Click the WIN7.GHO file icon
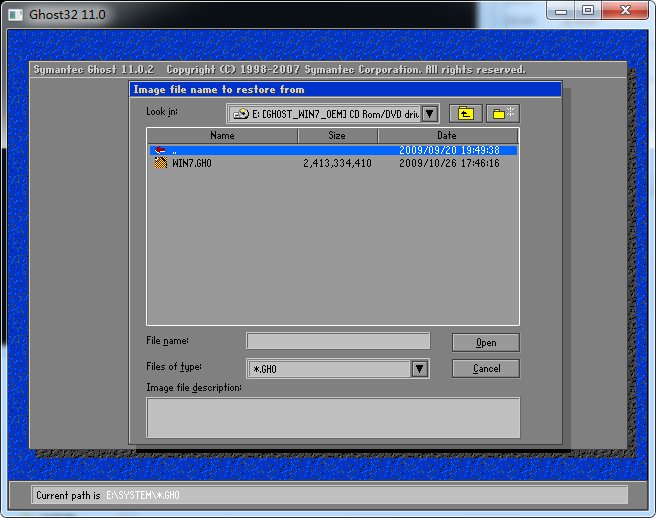 [x=161, y=163]
